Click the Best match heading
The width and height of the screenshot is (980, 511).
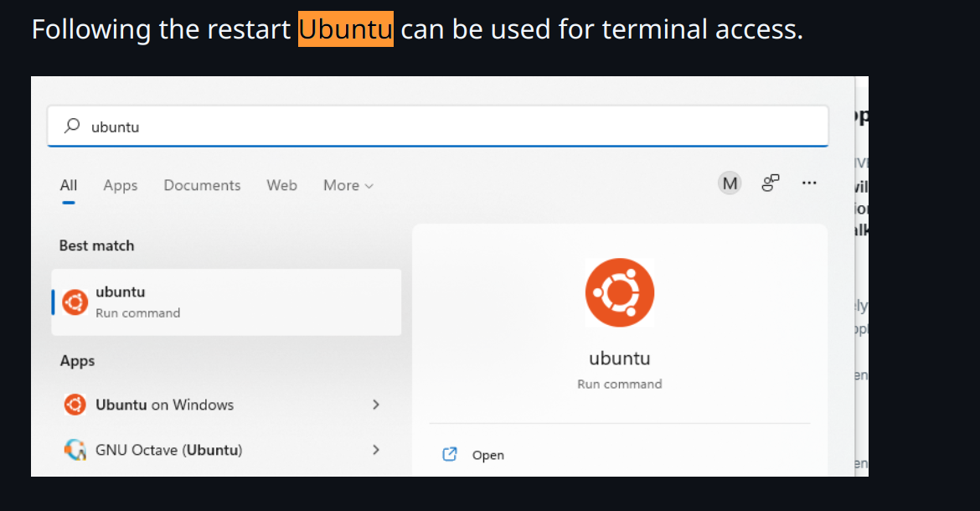point(97,245)
